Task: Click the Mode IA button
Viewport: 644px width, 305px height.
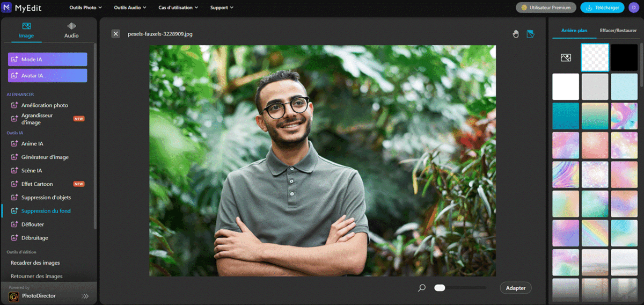Action: click(x=47, y=59)
